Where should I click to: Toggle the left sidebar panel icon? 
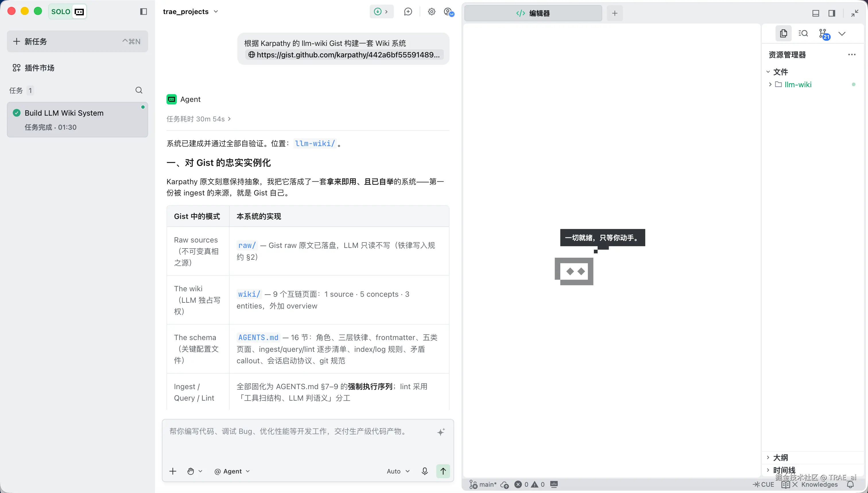tap(143, 11)
